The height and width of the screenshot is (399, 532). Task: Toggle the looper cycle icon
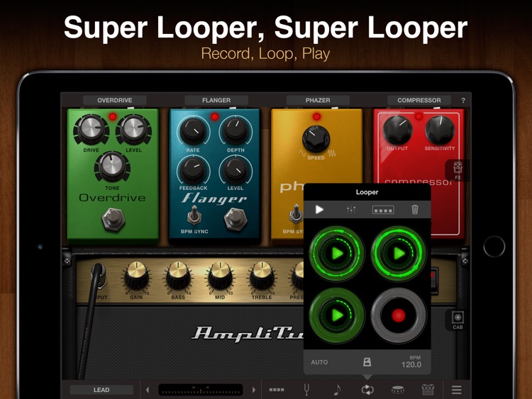(367, 390)
